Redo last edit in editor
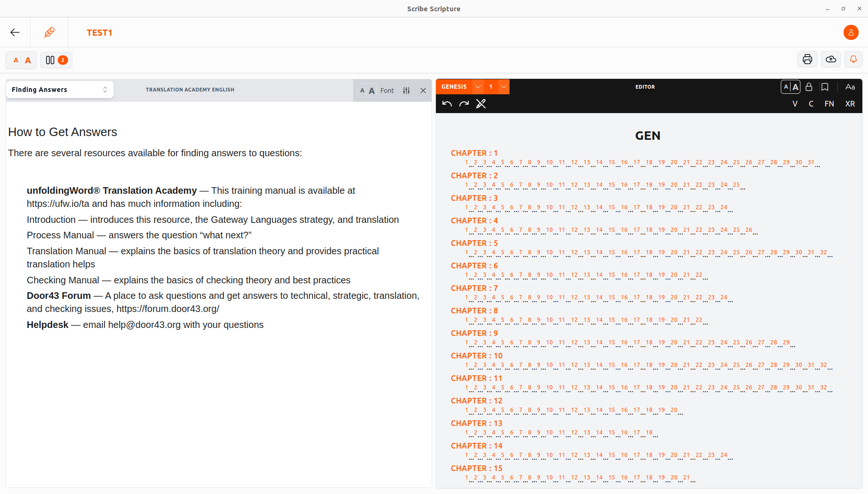This screenshot has height=494, width=868. coord(464,104)
